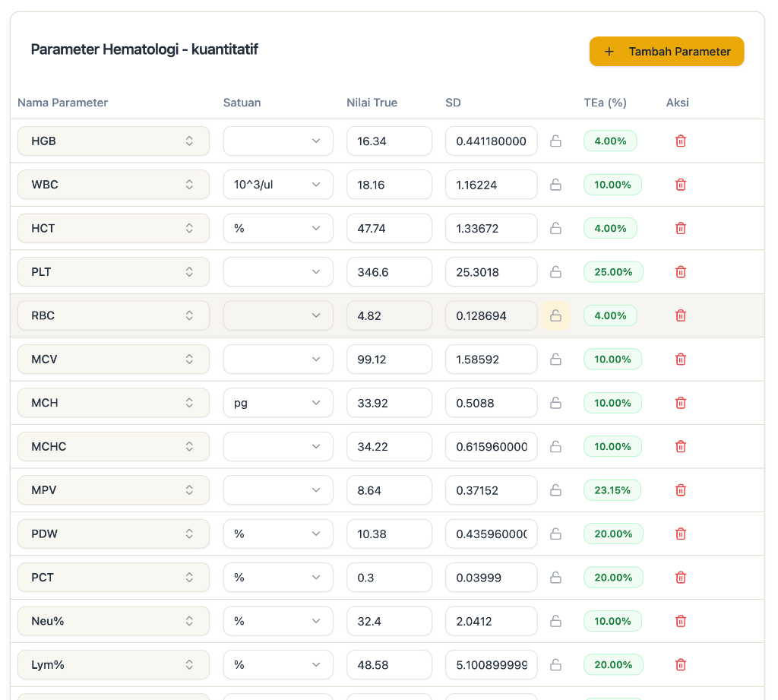Click the Parameter Hematologi - kuantitatif heading

[x=144, y=49]
